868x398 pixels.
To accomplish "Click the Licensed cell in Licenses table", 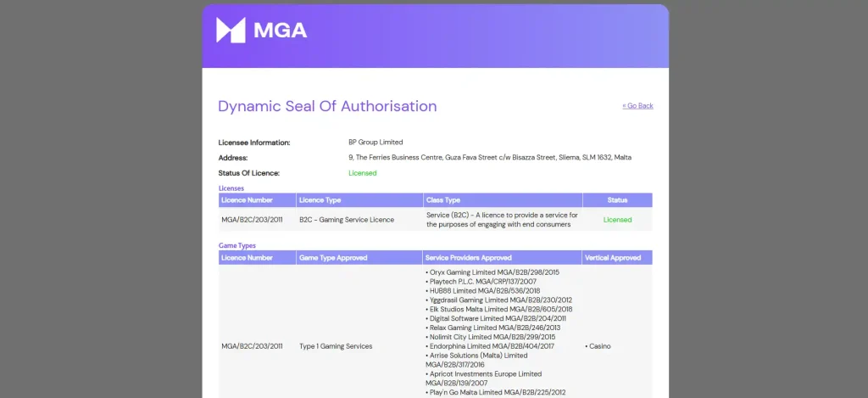I will (617, 220).
